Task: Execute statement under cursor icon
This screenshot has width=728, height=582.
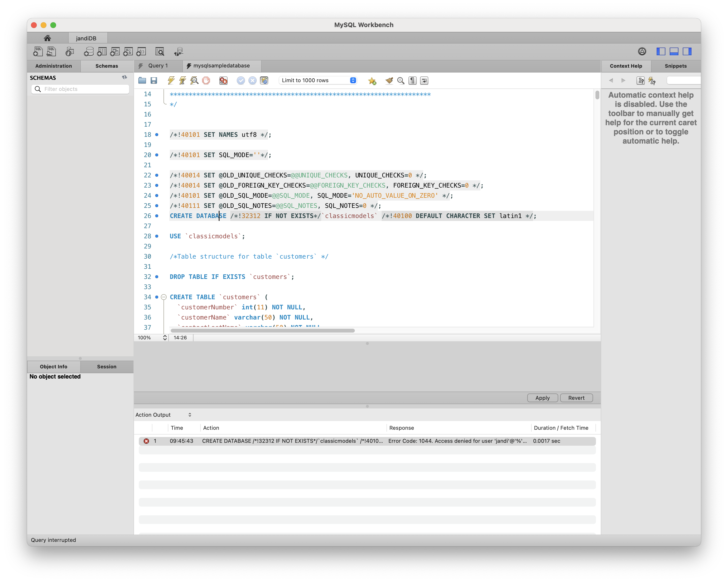Action: click(x=183, y=80)
